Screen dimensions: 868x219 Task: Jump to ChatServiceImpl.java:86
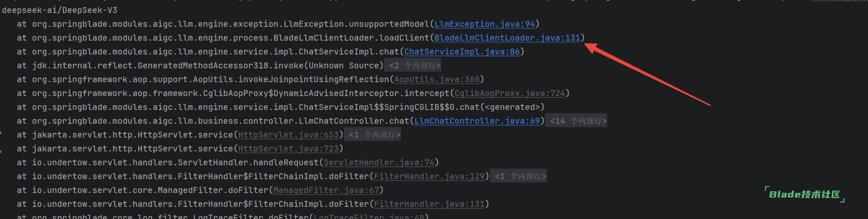click(x=462, y=52)
